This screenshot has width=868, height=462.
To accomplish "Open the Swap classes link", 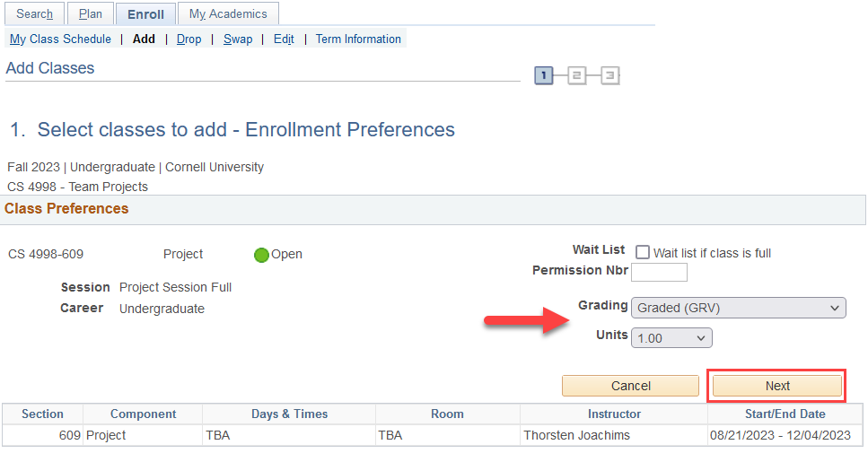I will point(238,39).
